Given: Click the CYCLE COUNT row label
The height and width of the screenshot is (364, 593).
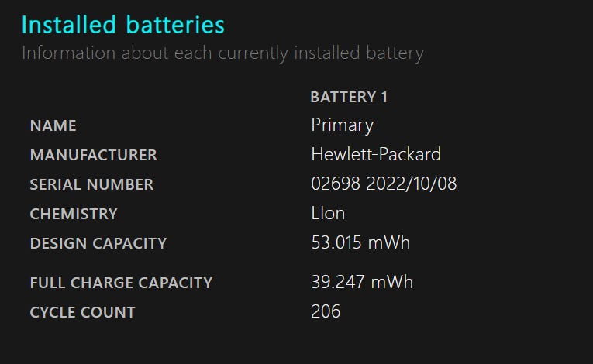Looking at the screenshot, I should 82,312.
